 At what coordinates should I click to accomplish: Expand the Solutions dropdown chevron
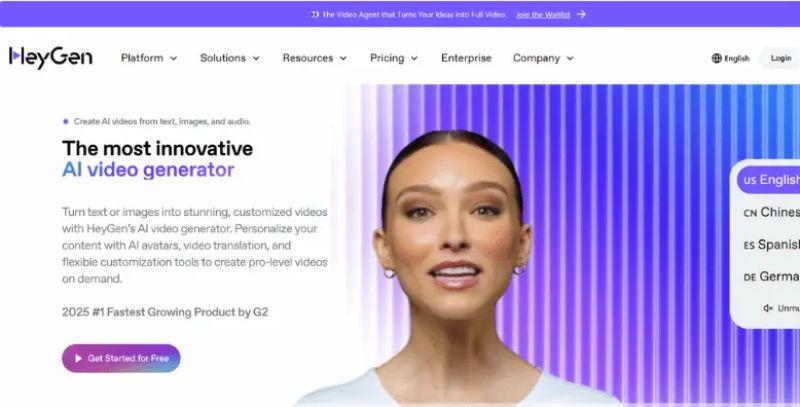[256, 59]
